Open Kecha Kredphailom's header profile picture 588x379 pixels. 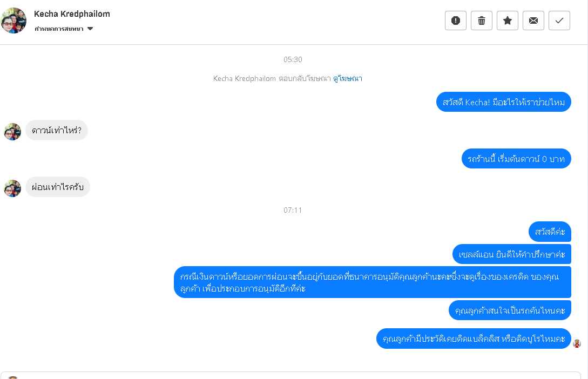[x=13, y=21]
